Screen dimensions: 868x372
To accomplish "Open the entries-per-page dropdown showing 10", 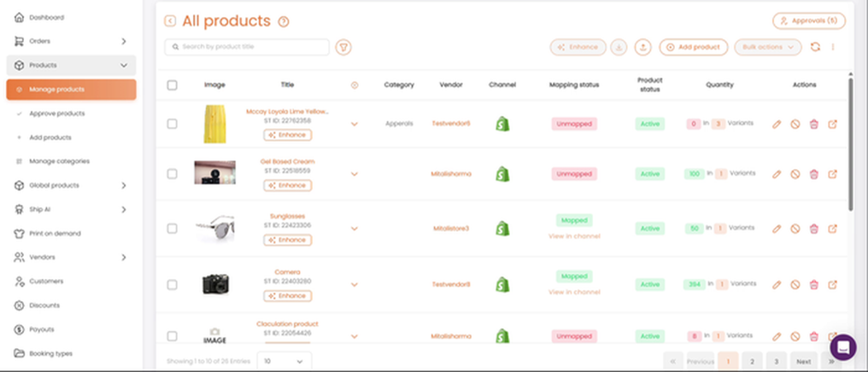I will pos(284,361).
